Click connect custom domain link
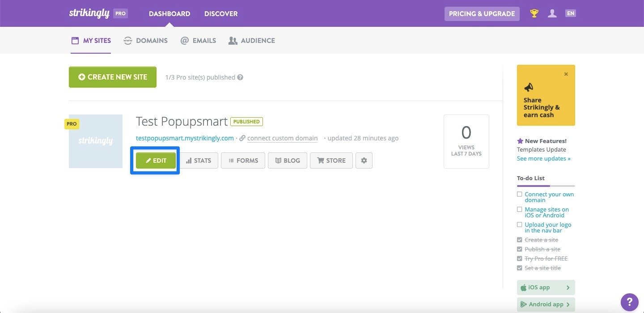The width and height of the screenshot is (644, 313). pos(282,138)
